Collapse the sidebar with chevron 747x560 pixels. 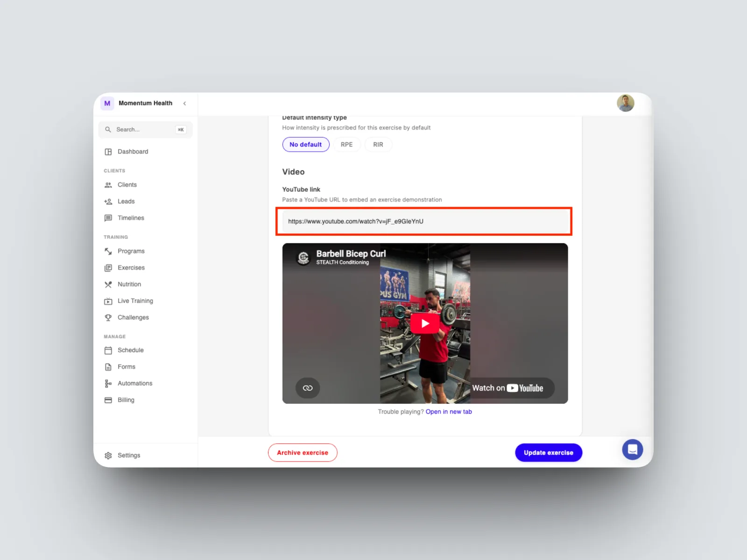pyautogui.click(x=185, y=103)
